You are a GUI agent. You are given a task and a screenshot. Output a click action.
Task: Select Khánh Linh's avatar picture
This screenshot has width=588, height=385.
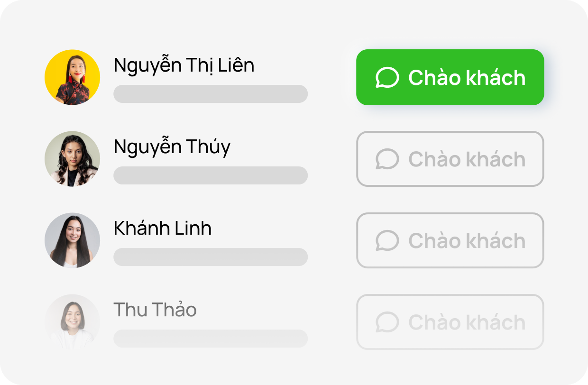(72, 240)
